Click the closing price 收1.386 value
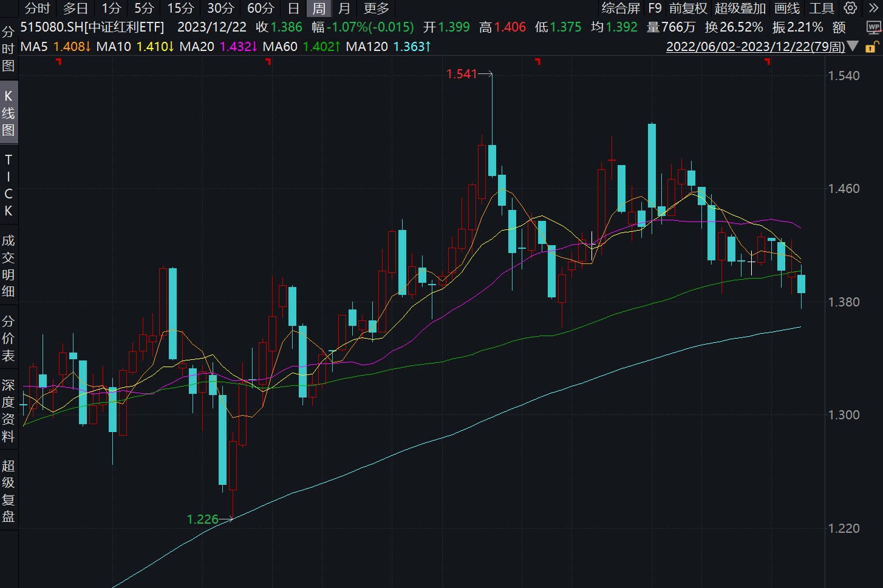The height and width of the screenshot is (588, 883). pos(279,27)
